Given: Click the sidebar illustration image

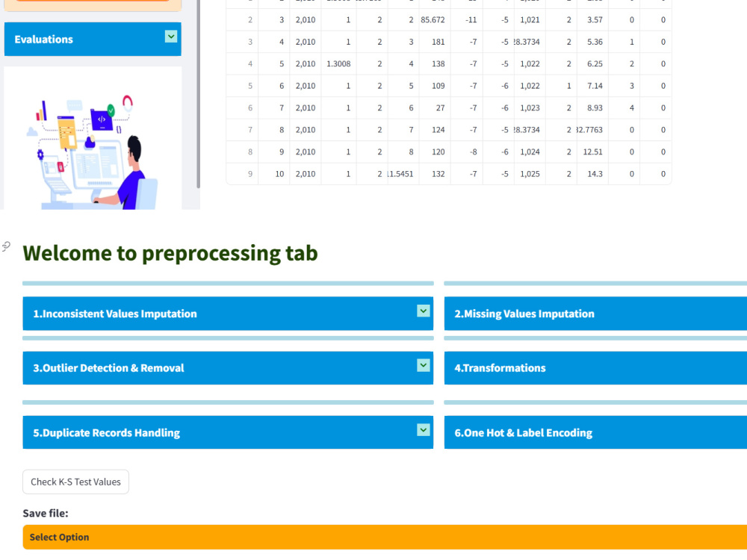Looking at the screenshot, I should pos(93,138).
